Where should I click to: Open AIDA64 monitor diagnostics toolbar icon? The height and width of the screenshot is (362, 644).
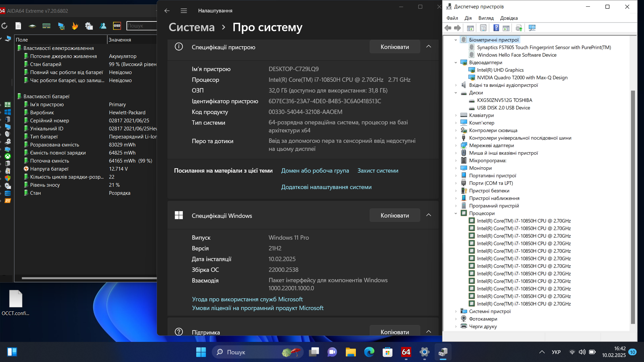click(61, 26)
